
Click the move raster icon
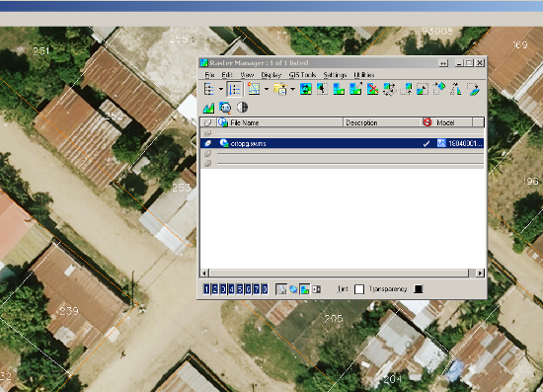(x=406, y=89)
